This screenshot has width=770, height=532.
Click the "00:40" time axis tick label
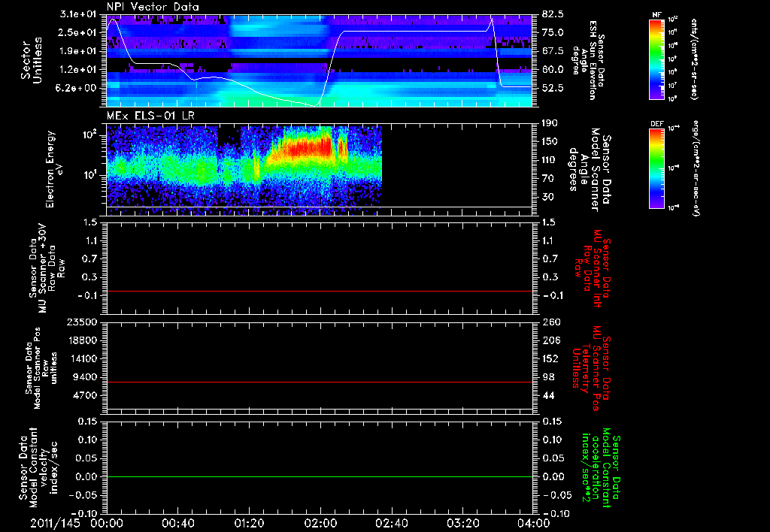177,523
